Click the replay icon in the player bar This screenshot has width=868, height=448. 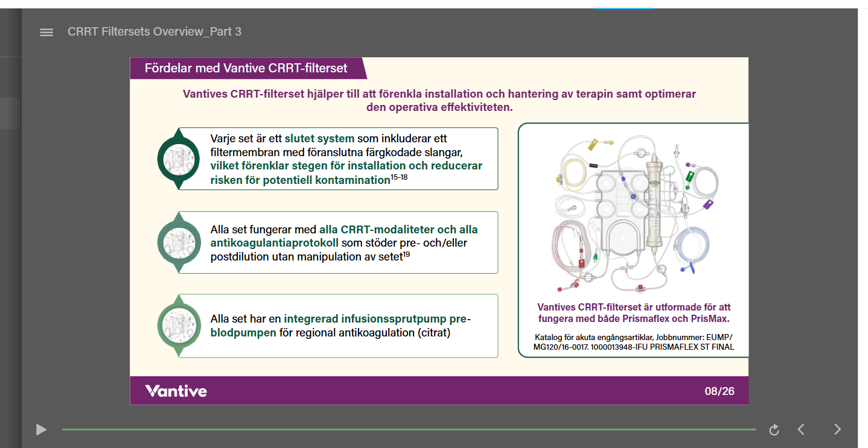[x=774, y=429]
